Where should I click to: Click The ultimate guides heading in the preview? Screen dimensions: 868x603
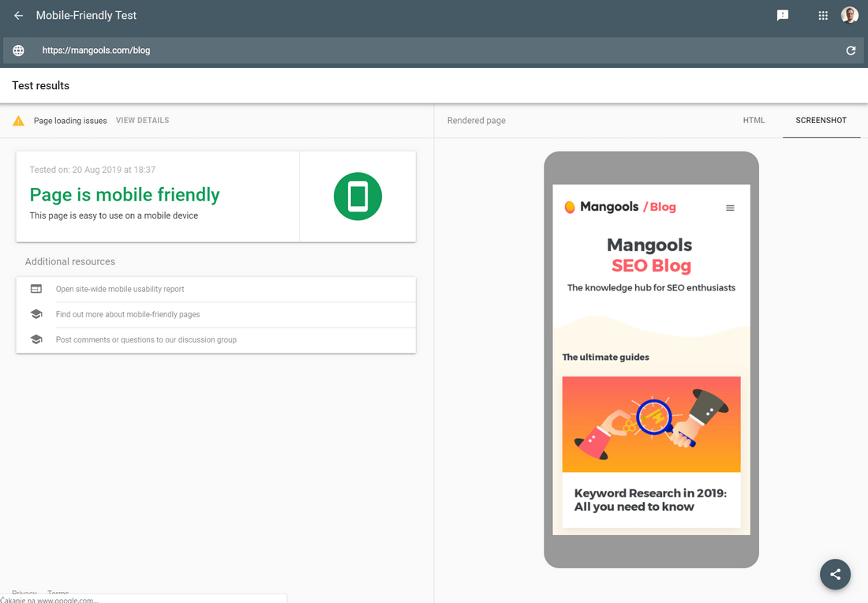click(605, 358)
